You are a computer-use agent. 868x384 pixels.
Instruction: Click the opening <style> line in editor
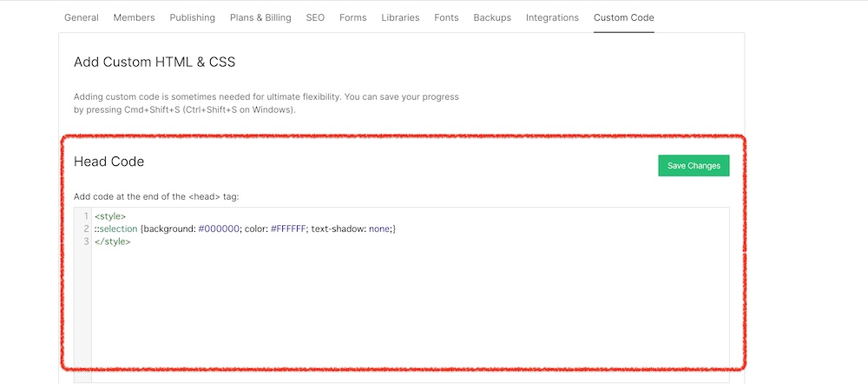[x=110, y=216]
